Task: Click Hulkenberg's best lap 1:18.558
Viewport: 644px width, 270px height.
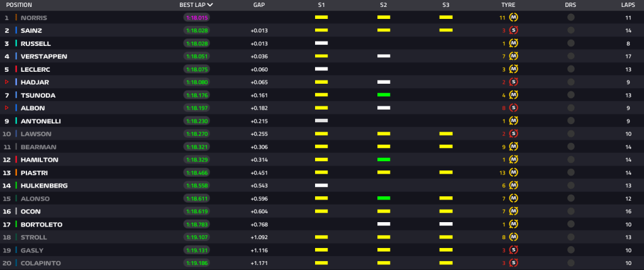Action: pos(197,186)
